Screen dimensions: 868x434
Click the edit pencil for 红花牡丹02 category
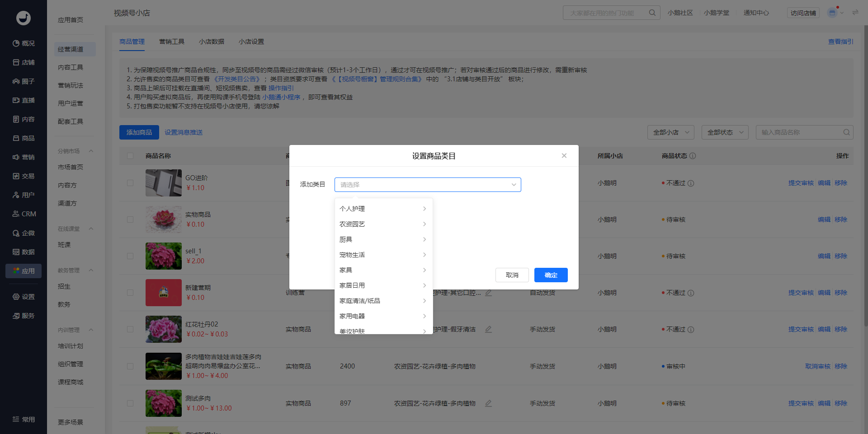(x=488, y=329)
